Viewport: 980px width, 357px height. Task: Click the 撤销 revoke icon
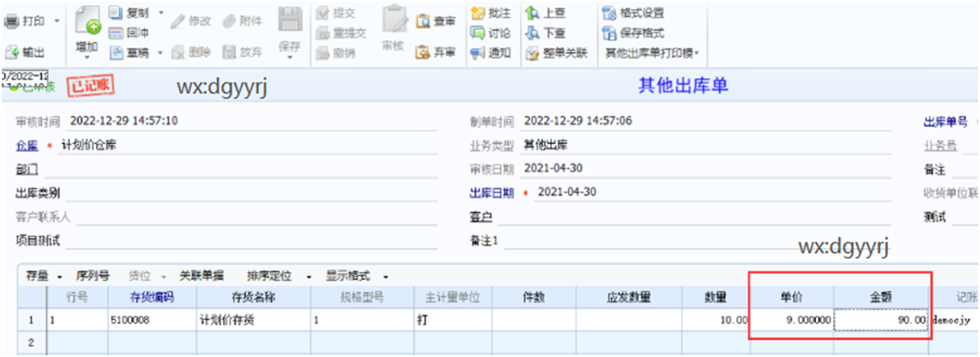[323, 53]
